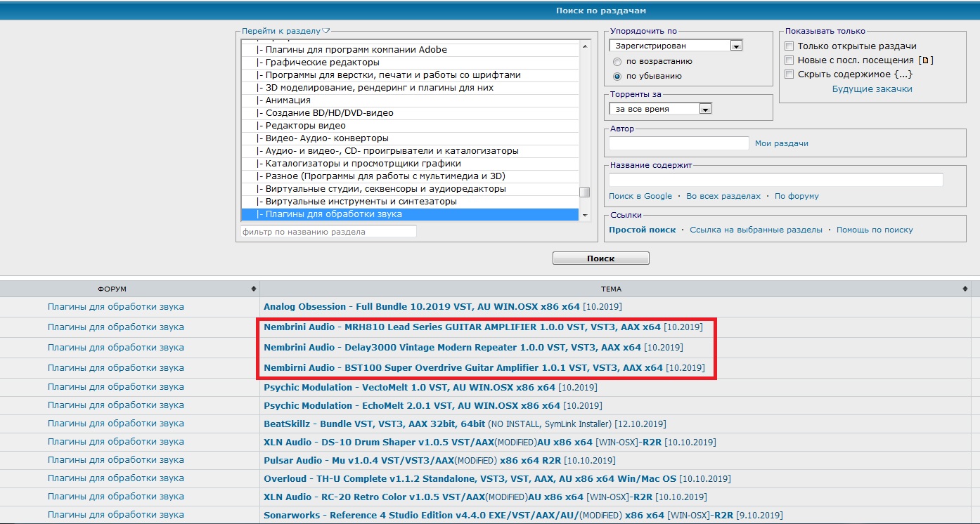Open 'Analog Obsession - Full Bundle' topic
Screen dimensions: 980x524
pyautogui.click(x=442, y=307)
